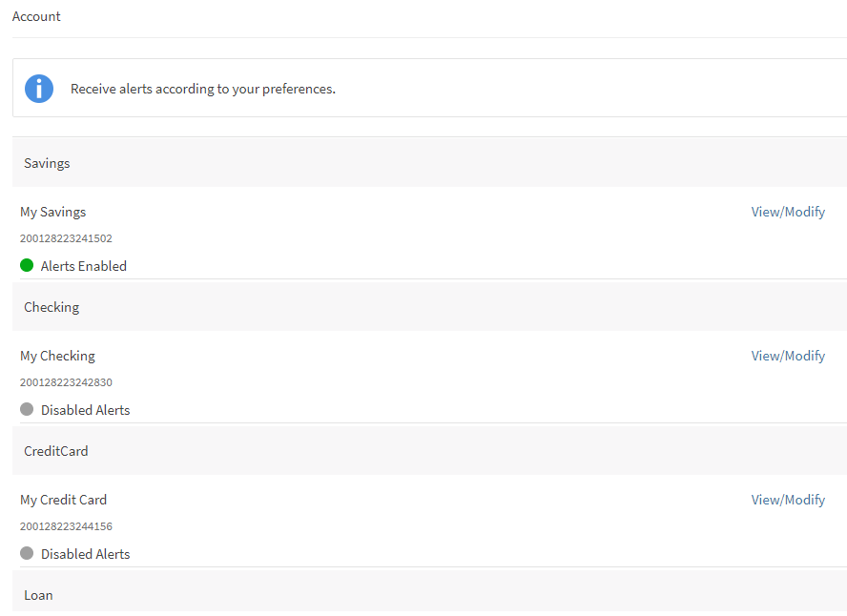Open View/Modify for My Credit Card
847x616 pixels.
tap(788, 500)
